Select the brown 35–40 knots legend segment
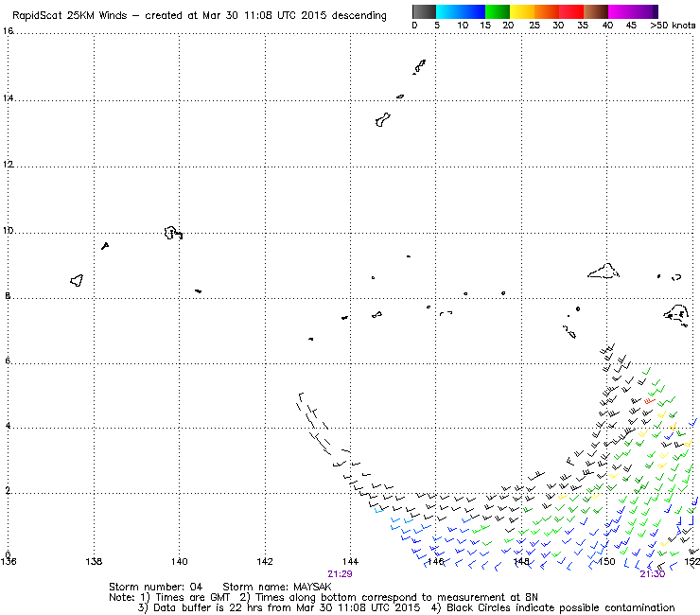The height and width of the screenshot is (615, 700). (x=596, y=11)
